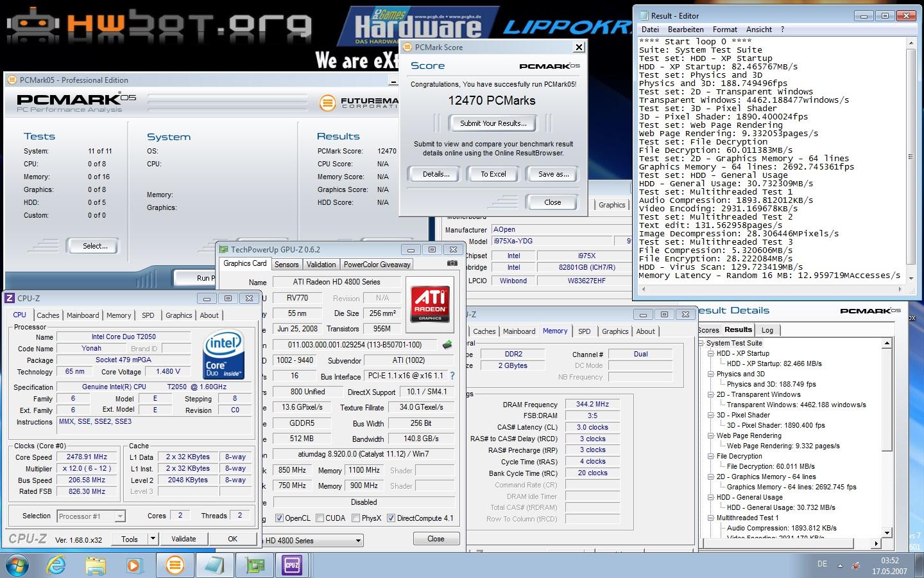Click the GPU-Z title bar icon
The image size is (924, 578).
coord(223,250)
